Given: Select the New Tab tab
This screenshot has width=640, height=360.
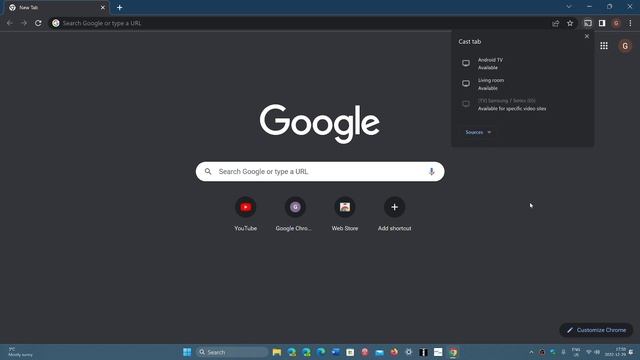Looking at the screenshot, I should click(x=56, y=7).
